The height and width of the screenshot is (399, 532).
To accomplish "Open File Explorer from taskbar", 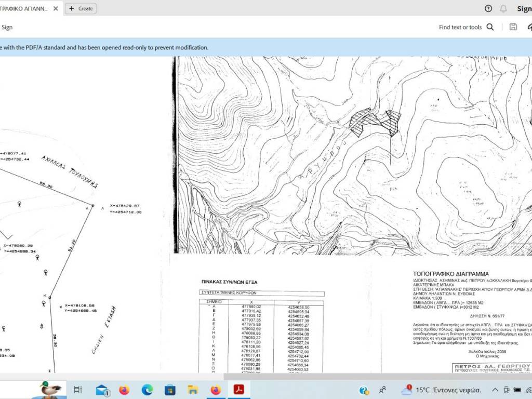I will tap(193, 390).
